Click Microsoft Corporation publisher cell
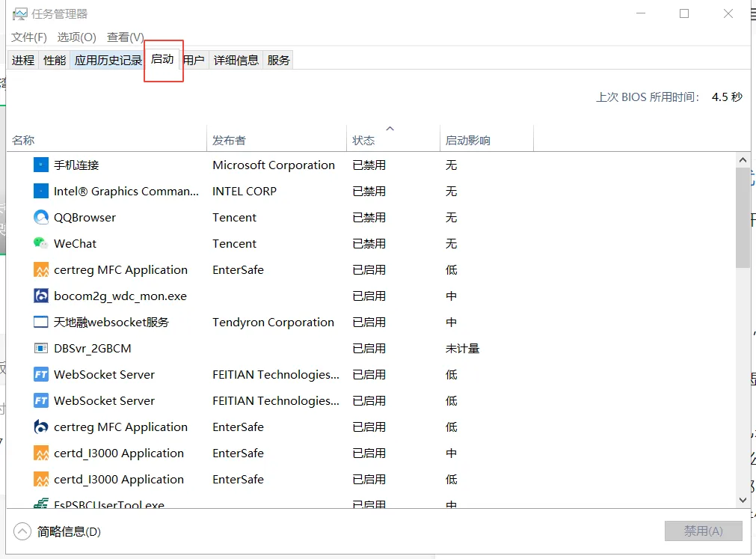 [x=274, y=165]
